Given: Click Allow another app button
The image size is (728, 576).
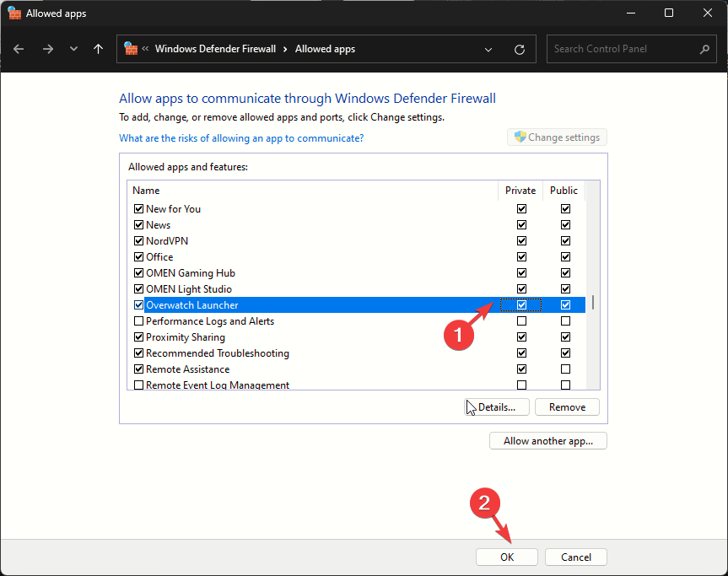Looking at the screenshot, I should [x=548, y=441].
